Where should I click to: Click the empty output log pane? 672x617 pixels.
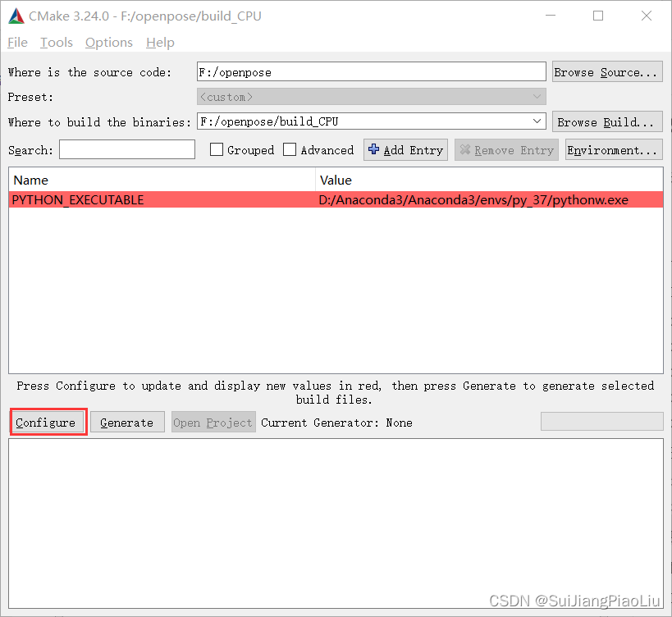336,523
